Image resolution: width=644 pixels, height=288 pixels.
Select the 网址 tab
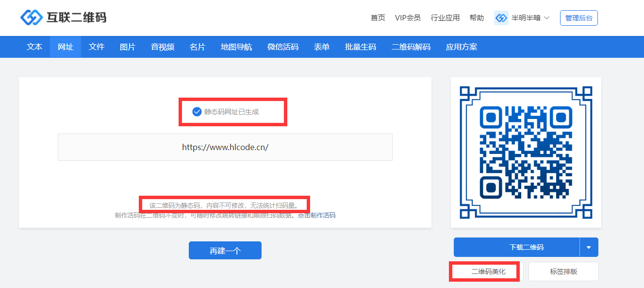point(66,47)
